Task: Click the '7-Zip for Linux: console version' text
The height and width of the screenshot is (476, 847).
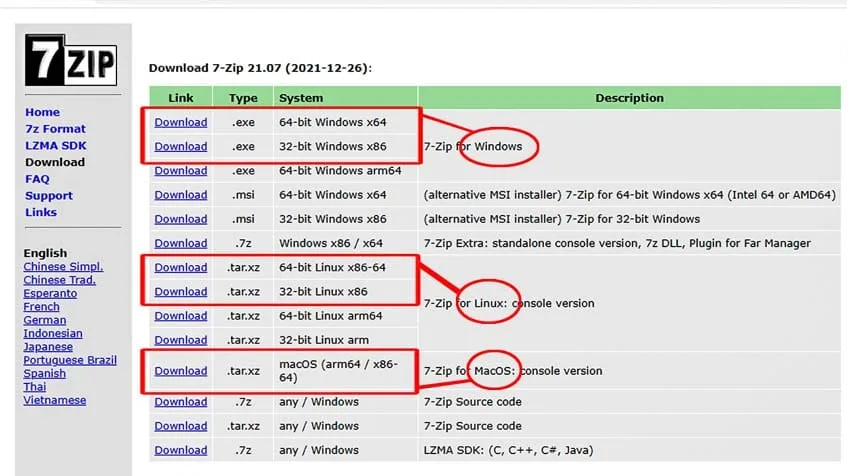Action: pos(509,303)
